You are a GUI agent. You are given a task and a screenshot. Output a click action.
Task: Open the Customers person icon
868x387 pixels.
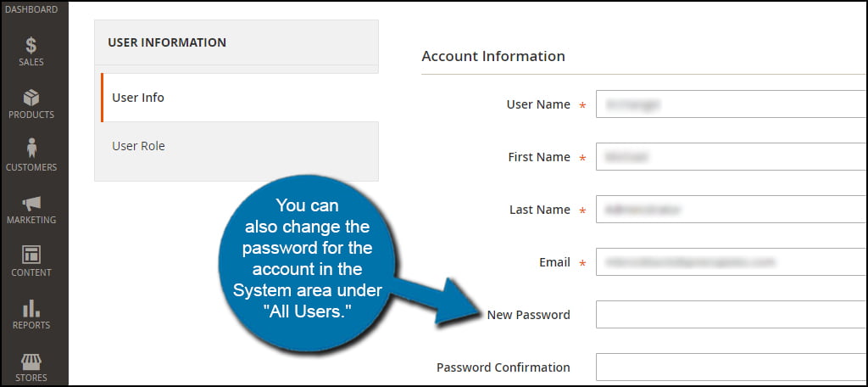pyautogui.click(x=31, y=149)
